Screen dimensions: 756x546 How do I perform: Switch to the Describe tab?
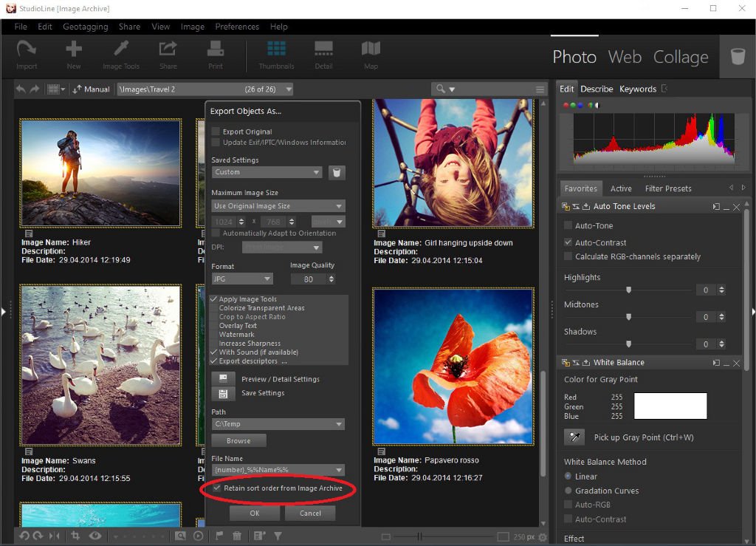tap(597, 89)
